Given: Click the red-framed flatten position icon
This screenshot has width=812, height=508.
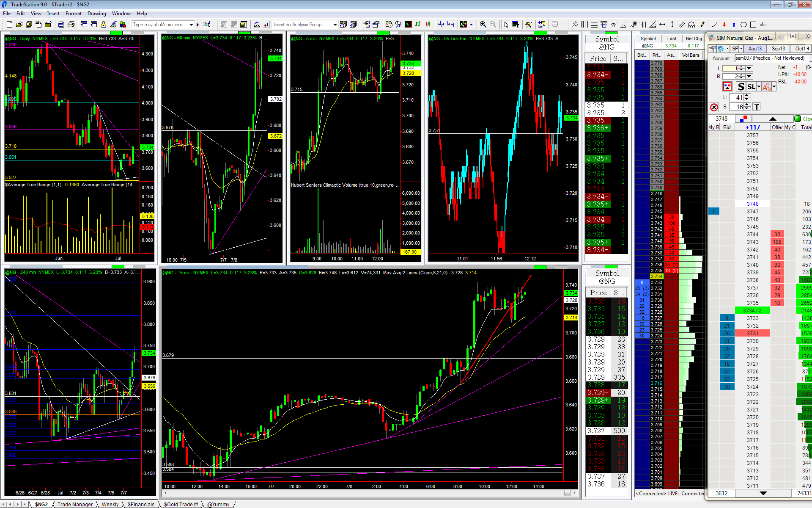Looking at the screenshot, I should 727,87.
